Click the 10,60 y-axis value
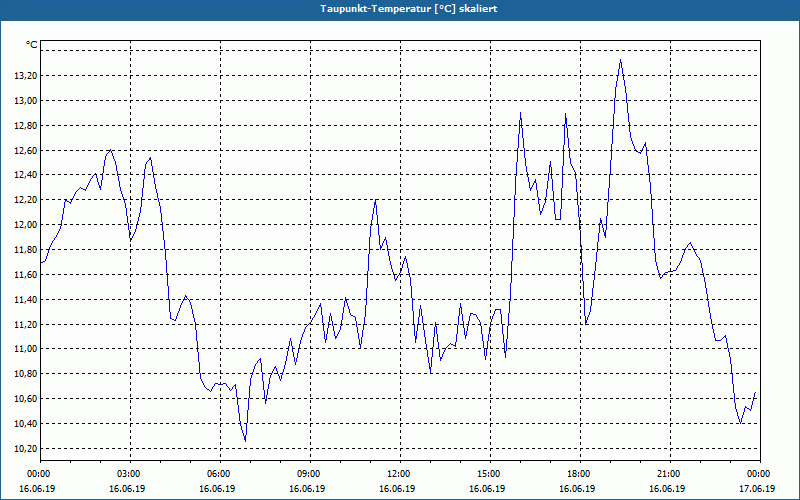 click(26, 399)
